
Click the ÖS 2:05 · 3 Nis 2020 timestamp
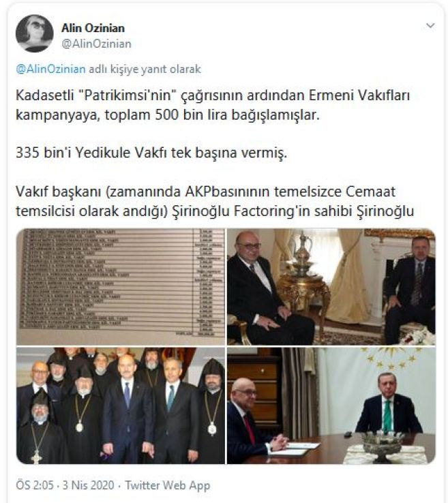65,485
